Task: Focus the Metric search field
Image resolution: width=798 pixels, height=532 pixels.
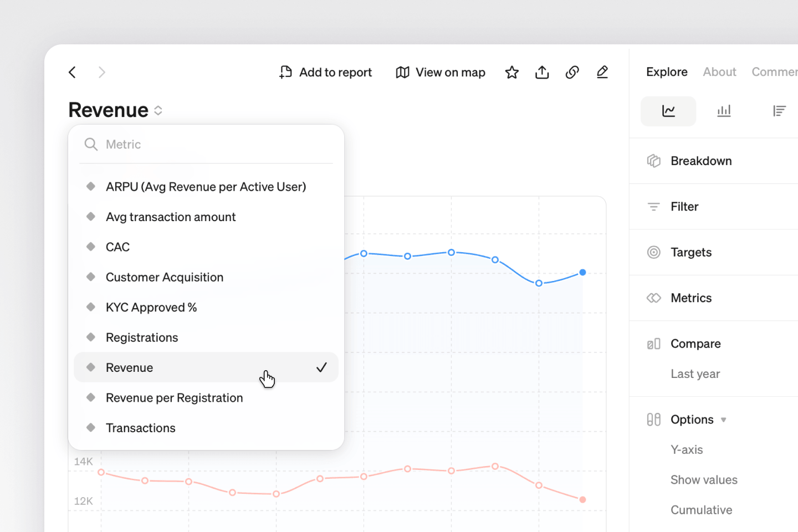Action: tap(206, 144)
